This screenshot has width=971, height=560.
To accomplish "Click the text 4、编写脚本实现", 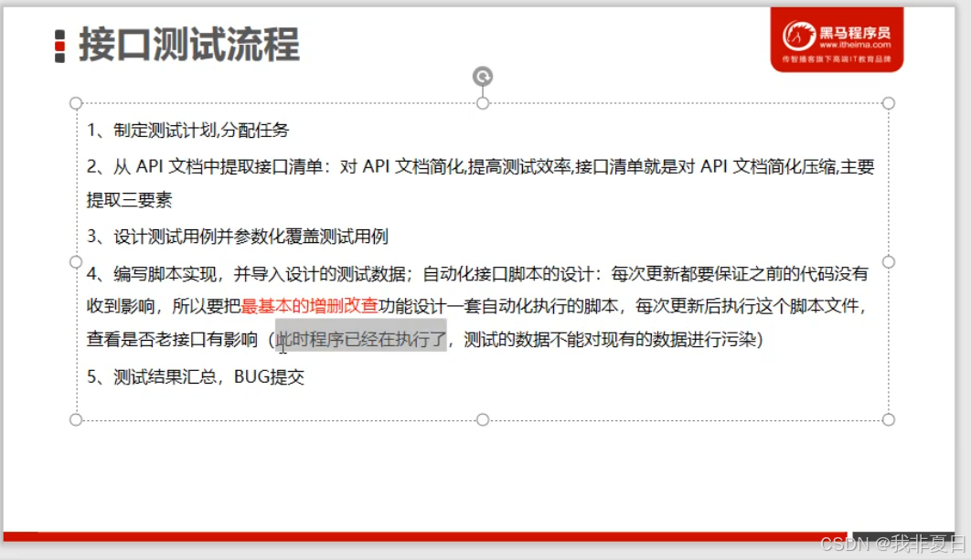I will pos(151,274).
